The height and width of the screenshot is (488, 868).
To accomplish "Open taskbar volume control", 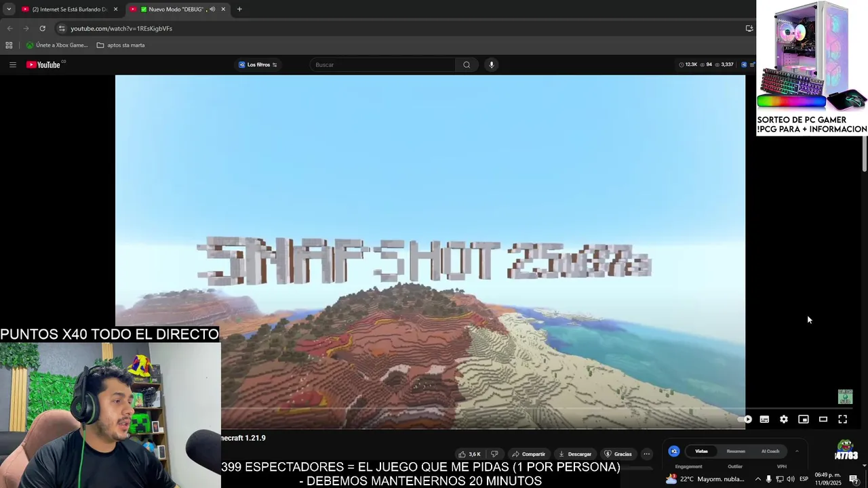I will tap(790, 479).
